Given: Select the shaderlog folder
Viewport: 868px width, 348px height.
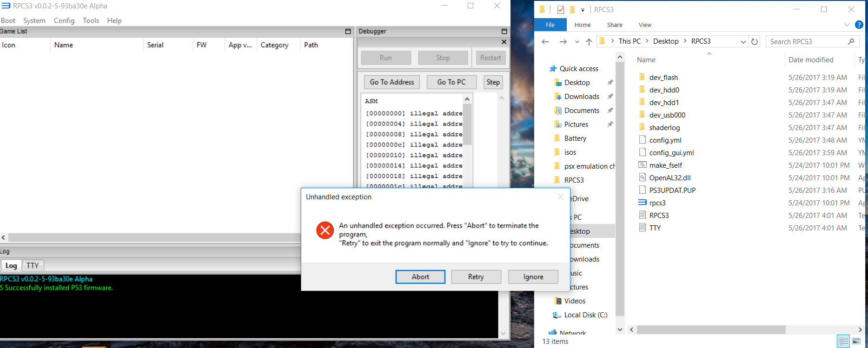Looking at the screenshot, I should 664,127.
